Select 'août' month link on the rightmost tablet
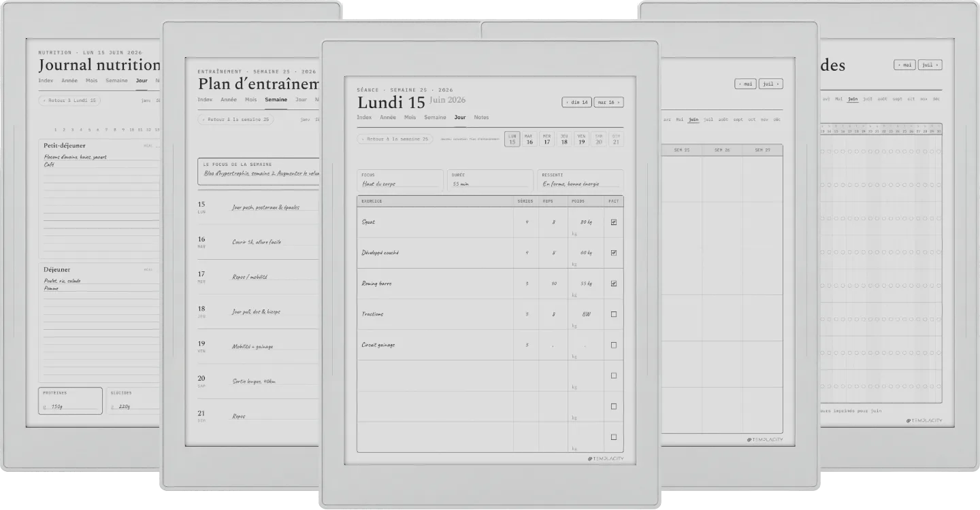Screen dimensions: 980x510 (882, 99)
